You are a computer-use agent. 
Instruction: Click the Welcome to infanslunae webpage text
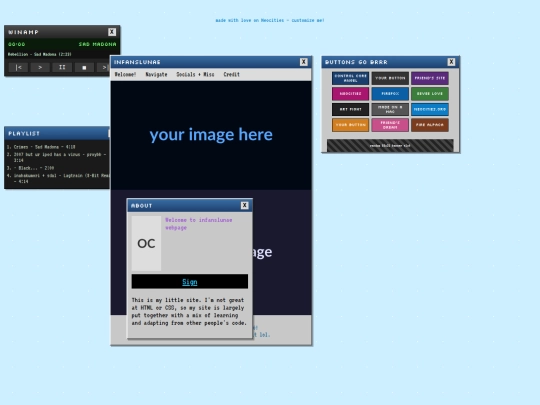[x=199, y=224]
